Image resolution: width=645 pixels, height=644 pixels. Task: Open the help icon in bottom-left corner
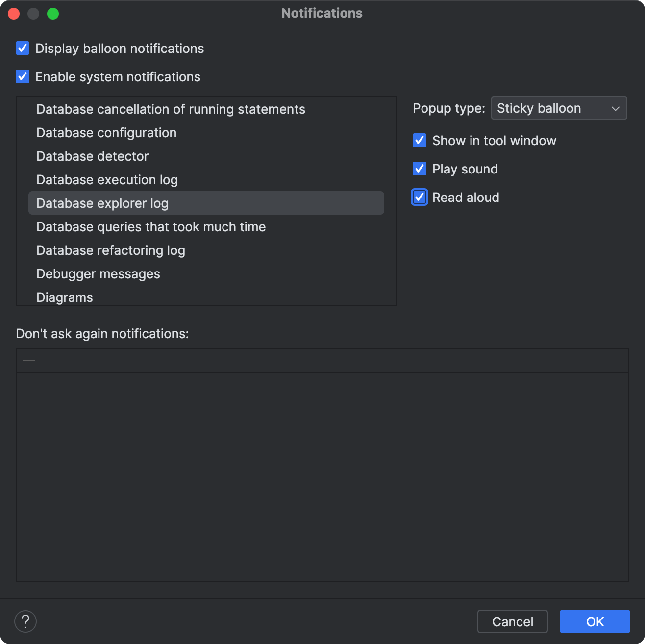pos(25,621)
